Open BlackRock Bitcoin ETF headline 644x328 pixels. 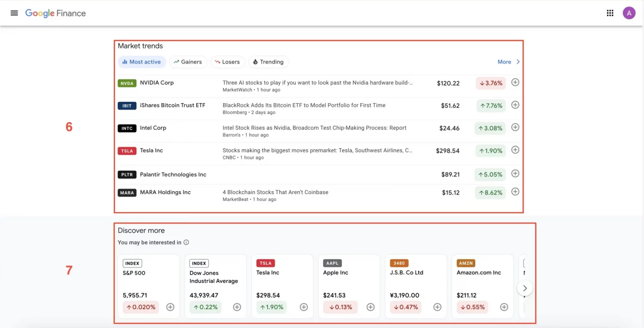coord(304,105)
